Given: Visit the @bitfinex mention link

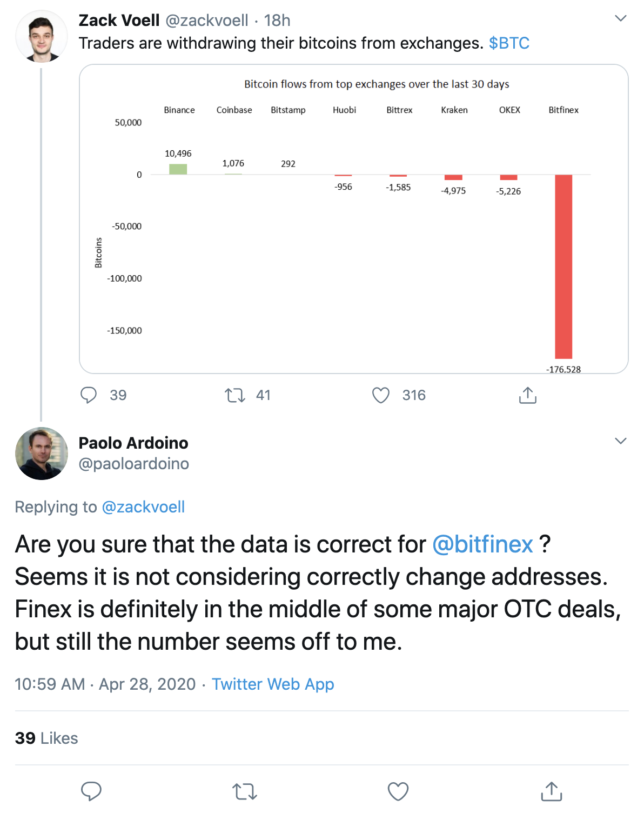Looking at the screenshot, I should coord(483,544).
